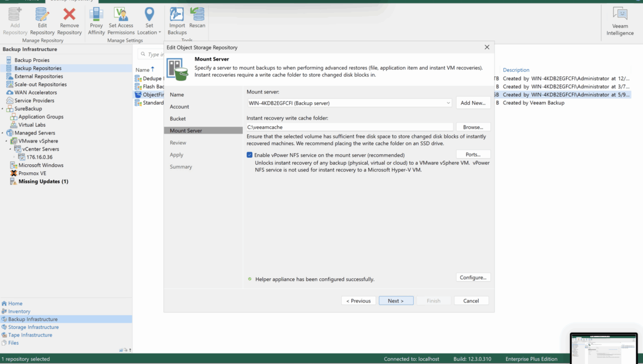This screenshot has height=364, width=643.
Task: Open the Storage Infrastructure view icon
Action: tap(4, 327)
